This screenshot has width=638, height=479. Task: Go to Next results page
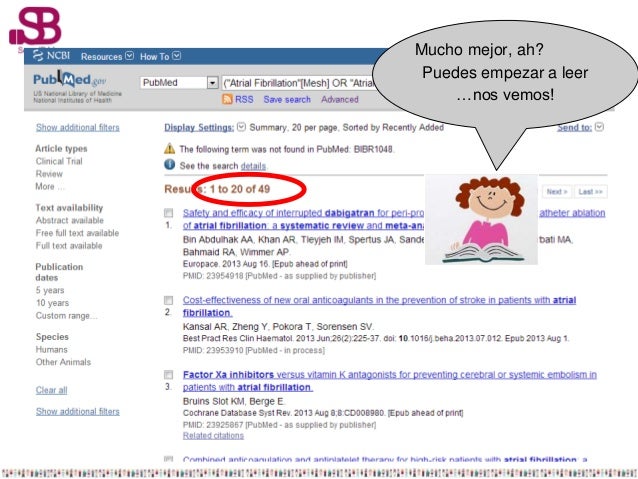click(x=557, y=192)
